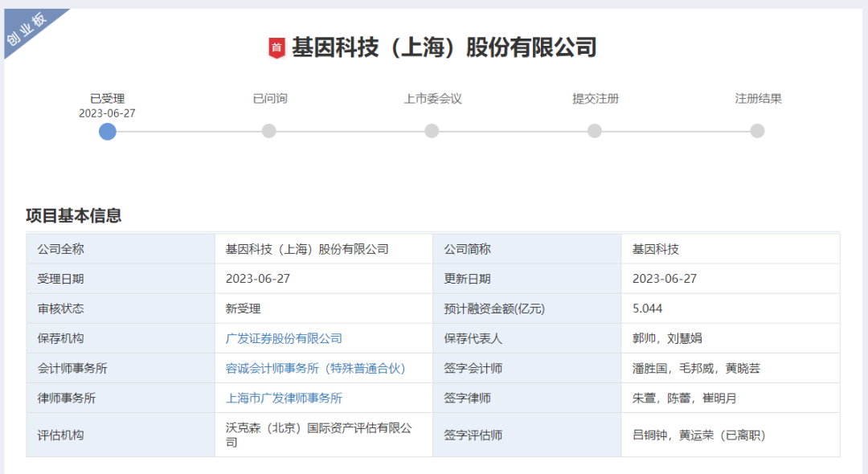Select the 注册结果 stage label
Image resolution: width=868 pixels, height=474 pixels.
(758, 99)
